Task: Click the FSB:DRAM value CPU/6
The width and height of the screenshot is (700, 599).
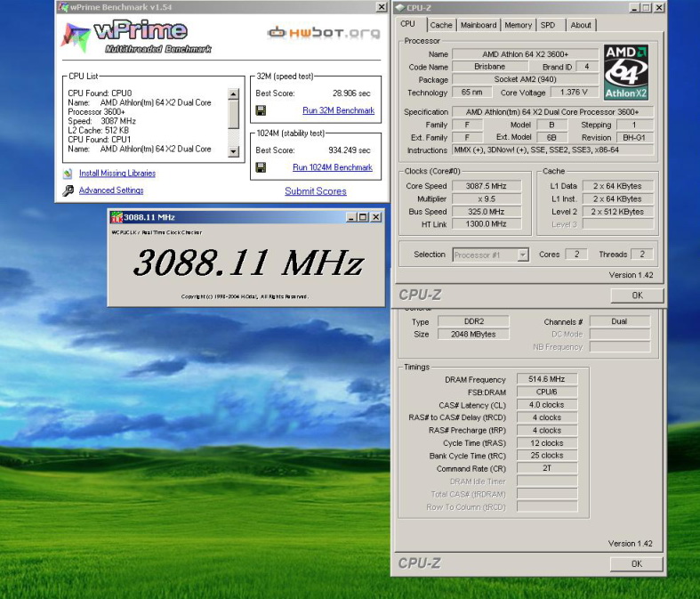Action: point(547,392)
